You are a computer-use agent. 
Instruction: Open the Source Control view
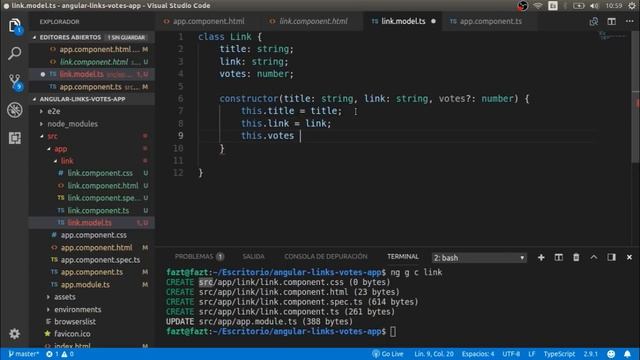tap(15, 82)
